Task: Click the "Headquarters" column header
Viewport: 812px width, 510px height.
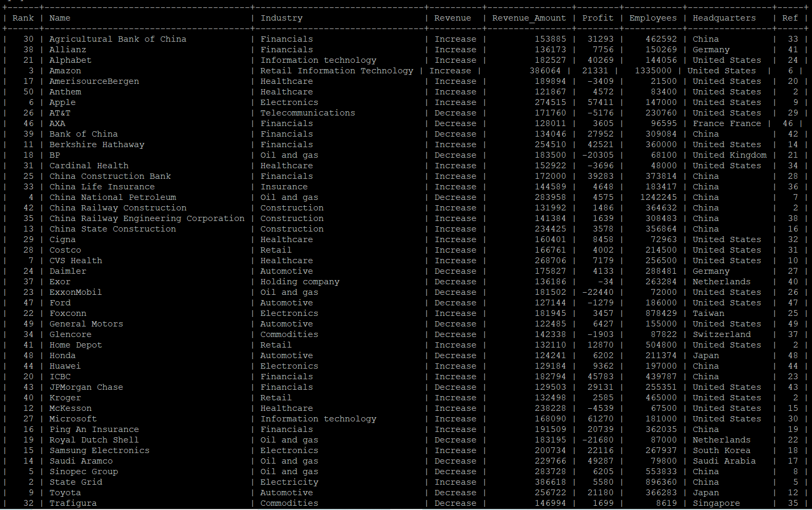Action: (x=724, y=18)
